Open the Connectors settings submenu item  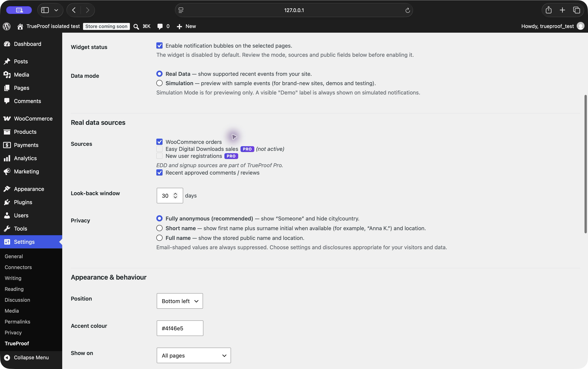click(x=18, y=268)
